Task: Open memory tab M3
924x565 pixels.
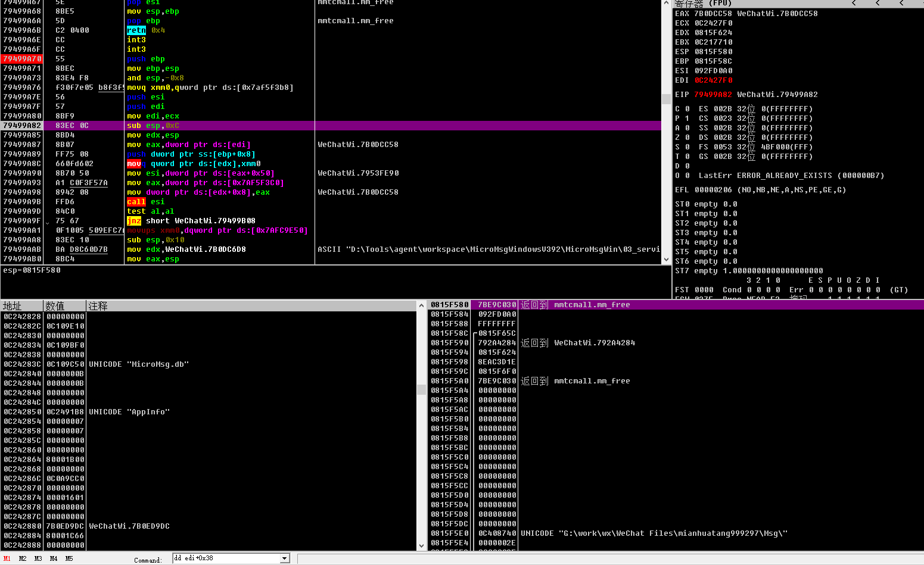Action: (38, 558)
